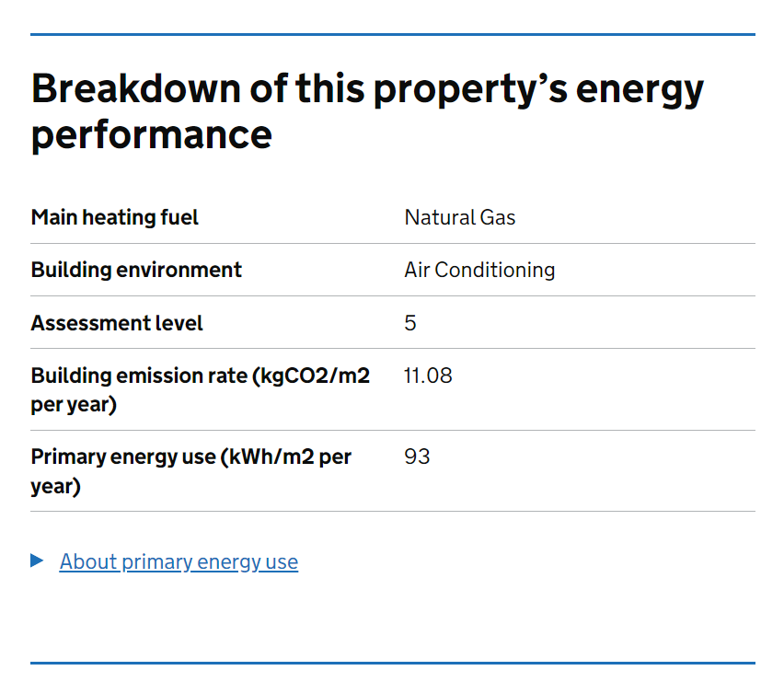Click the separator under Main heating fuel row
Image resolution: width=784 pixels, height=682 pixels.
click(392, 243)
